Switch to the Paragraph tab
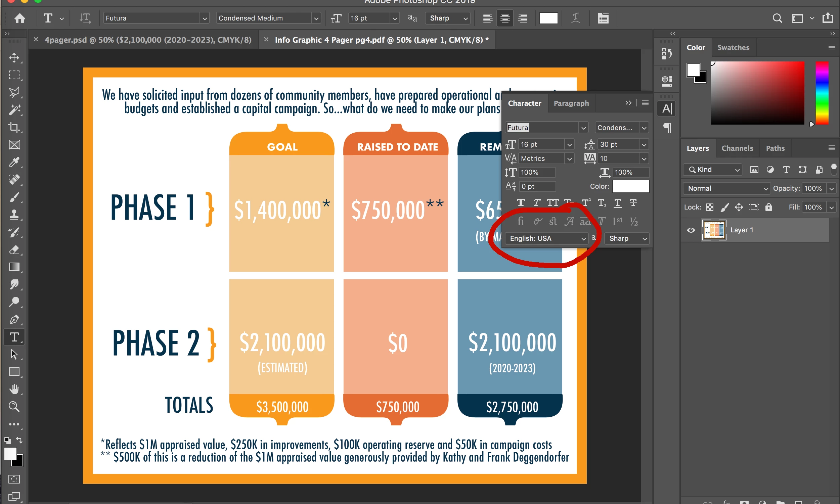This screenshot has height=504, width=840. point(571,103)
